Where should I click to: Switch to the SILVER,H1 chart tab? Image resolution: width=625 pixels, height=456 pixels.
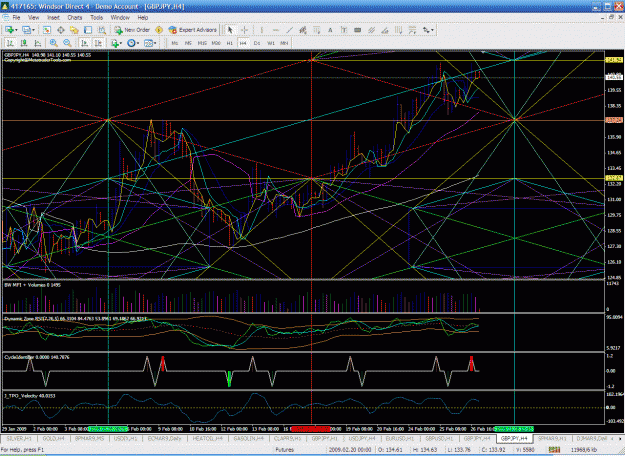[18, 438]
